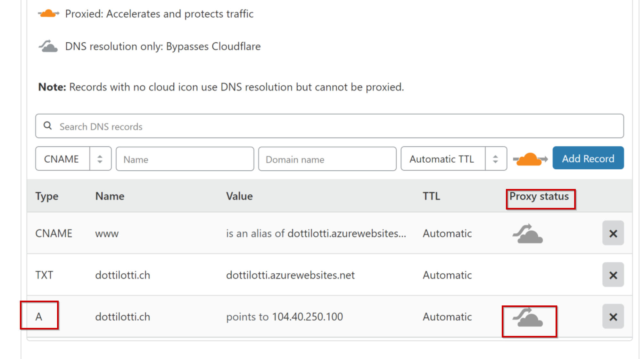Click the Domain name input field

coord(327,159)
